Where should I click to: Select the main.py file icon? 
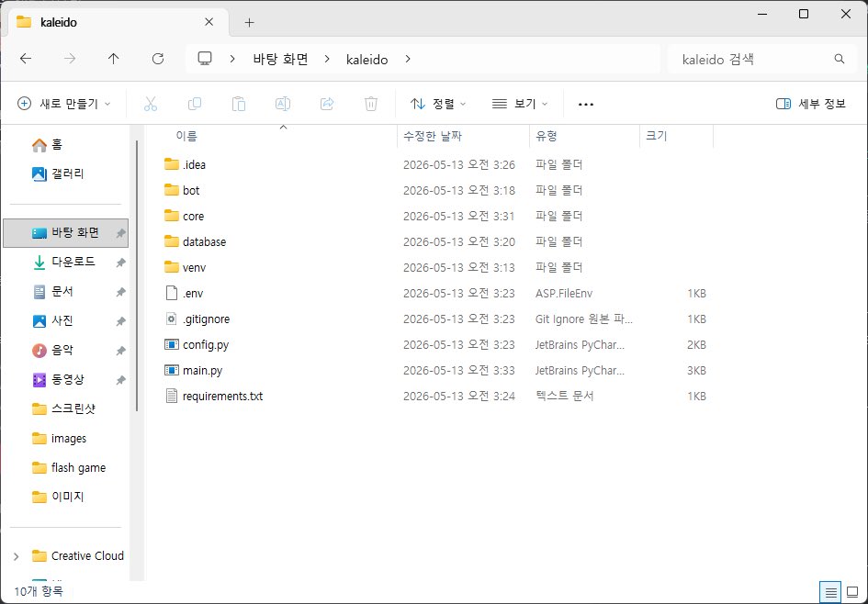point(172,370)
